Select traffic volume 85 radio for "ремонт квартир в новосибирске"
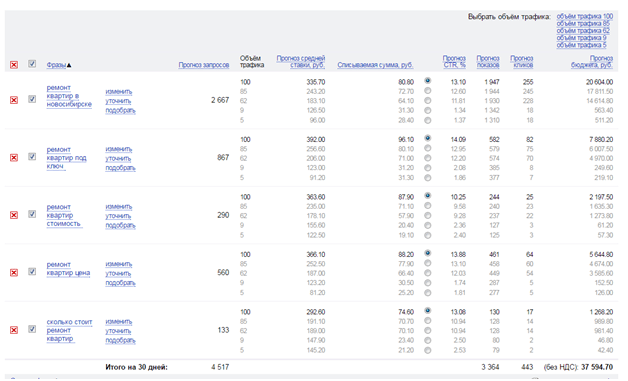Image resolution: width=628 pixels, height=381 pixels. (x=428, y=91)
